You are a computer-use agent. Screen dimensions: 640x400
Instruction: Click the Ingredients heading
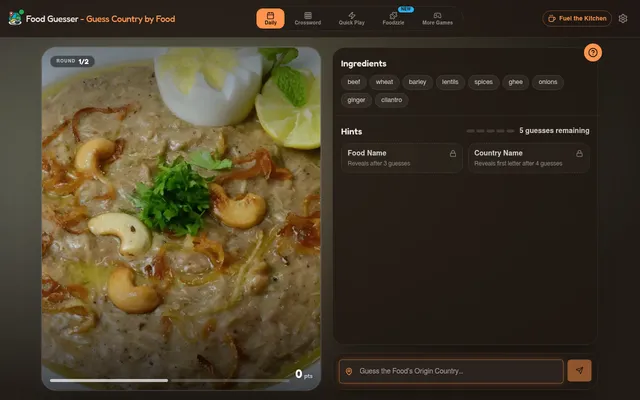pos(363,64)
